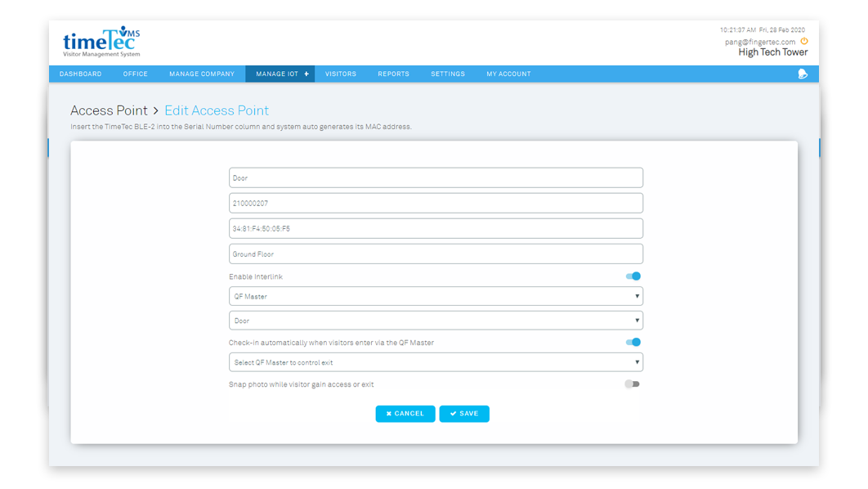Open the QF Master type dropdown
The image size is (868, 489).
pos(436,297)
